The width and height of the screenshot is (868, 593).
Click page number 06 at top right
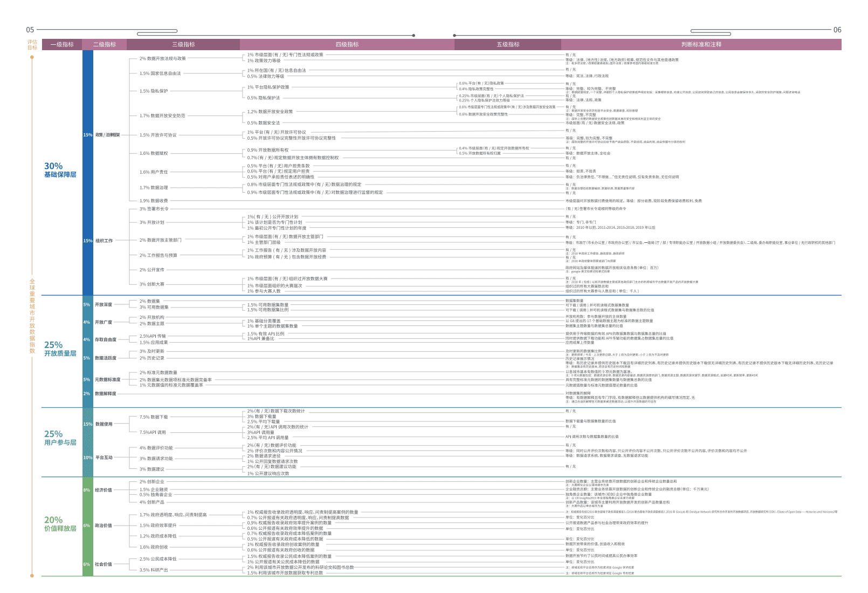pyautogui.click(x=837, y=30)
